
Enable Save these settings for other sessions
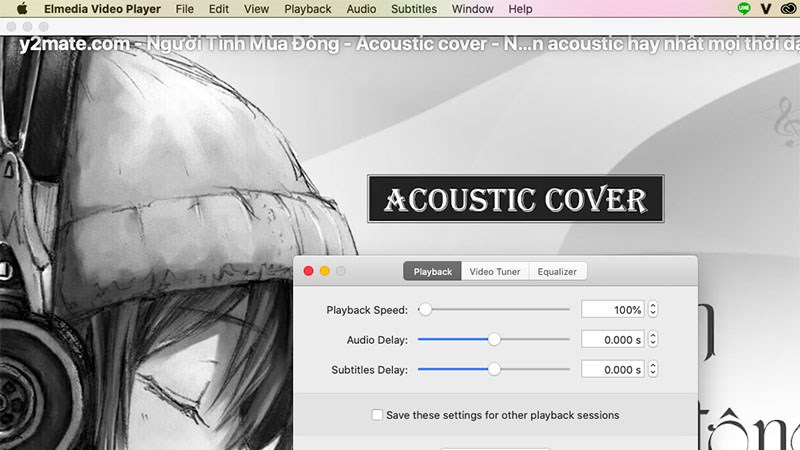377,415
